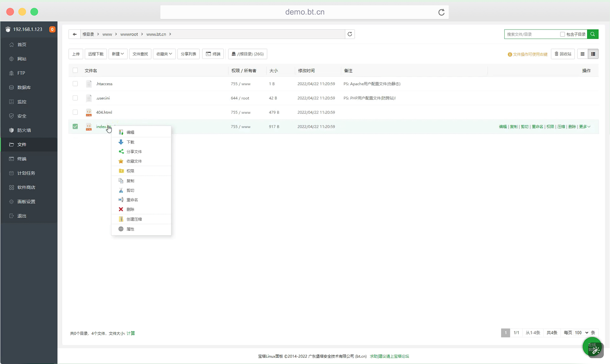Viewport: 610px width, 364px height.
Task: Switch to list view layout
Action: [x=593, y=54]
